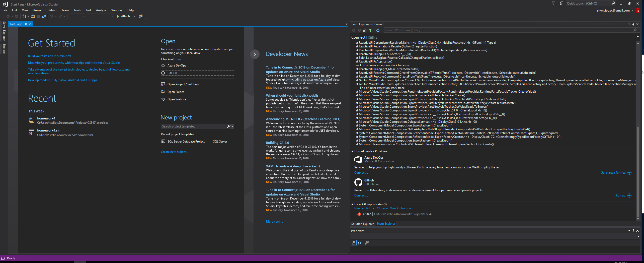Screen dimensions: 644x263
Task: Click Create new project link
Action: point(174,152)
